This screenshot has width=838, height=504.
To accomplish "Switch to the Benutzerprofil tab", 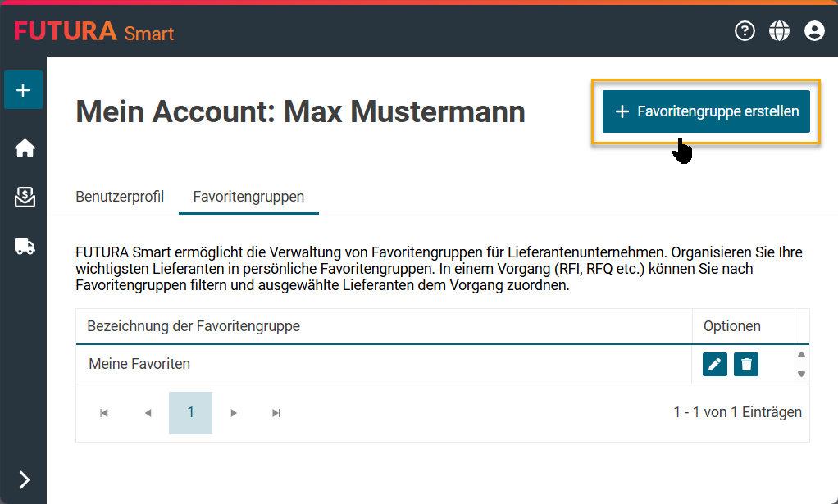I will (120, 197).
